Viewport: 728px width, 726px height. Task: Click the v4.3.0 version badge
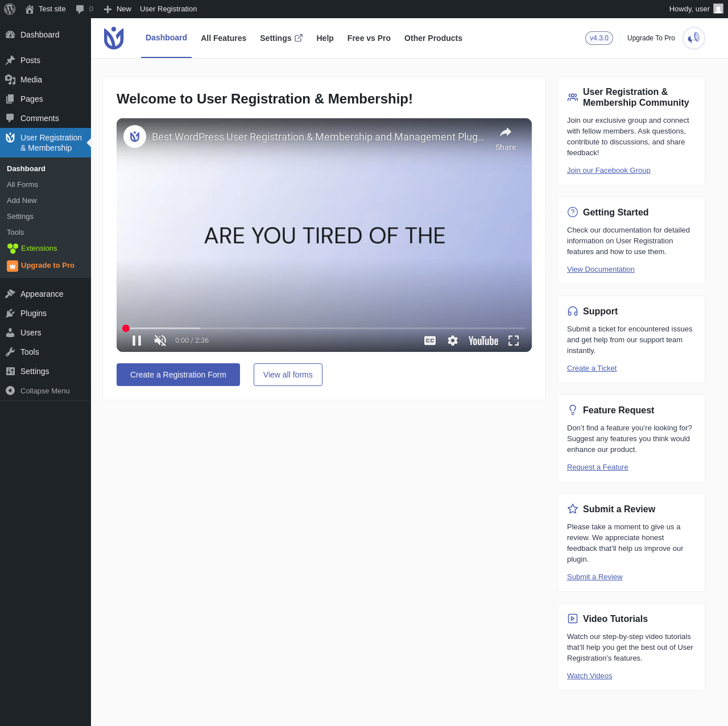tap(599, 38)
